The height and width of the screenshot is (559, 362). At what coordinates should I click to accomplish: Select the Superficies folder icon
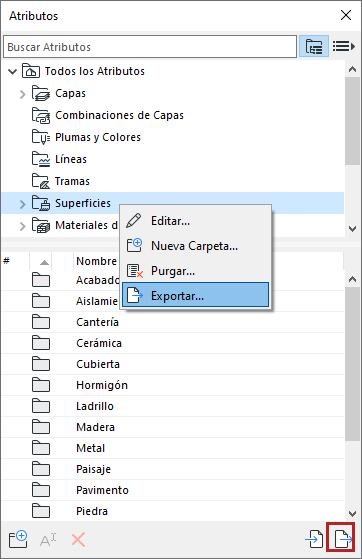coord(41,203)
